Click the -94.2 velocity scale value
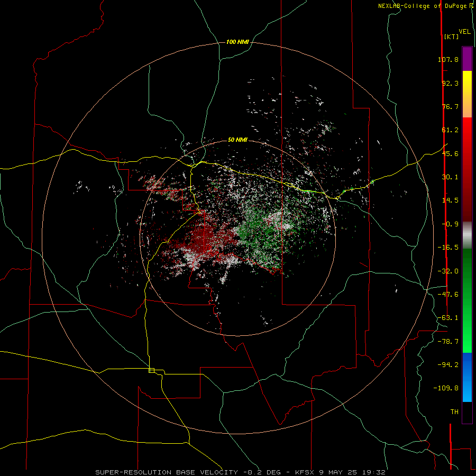 [x=448, y=364]
